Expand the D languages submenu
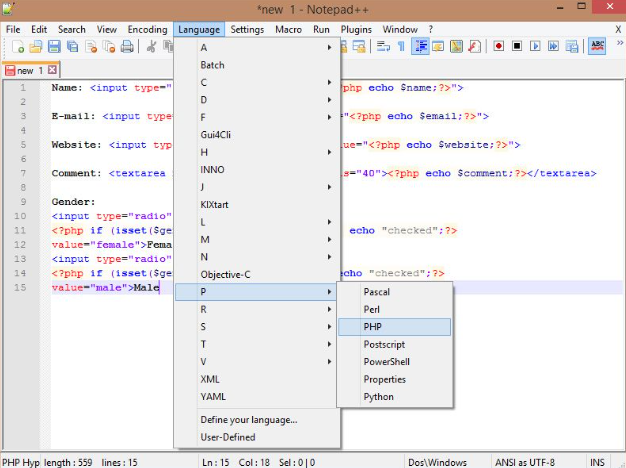626x468 pixels. [256, 100]
